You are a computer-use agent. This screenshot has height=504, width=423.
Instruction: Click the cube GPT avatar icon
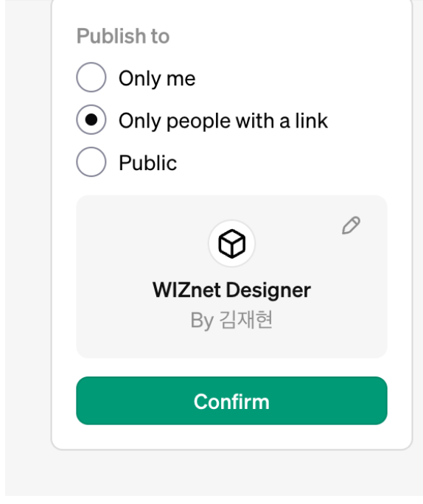[x=231, y=244]
